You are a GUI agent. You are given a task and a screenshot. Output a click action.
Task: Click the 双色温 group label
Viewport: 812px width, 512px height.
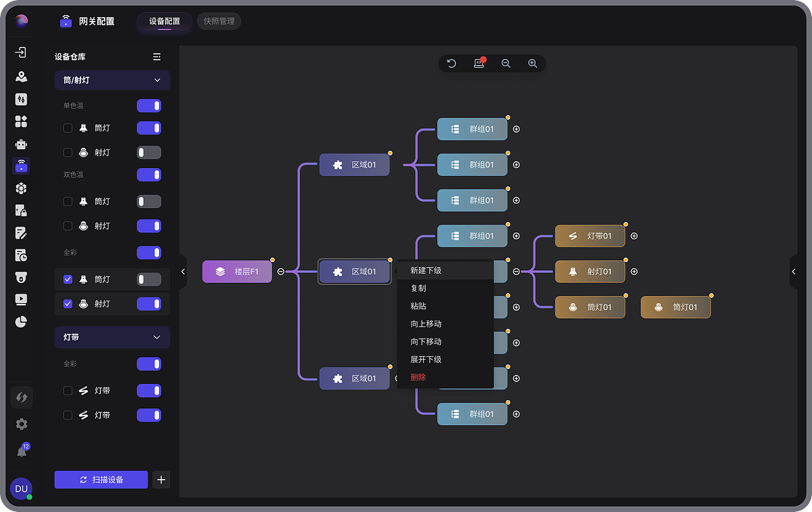click(74, 174)
